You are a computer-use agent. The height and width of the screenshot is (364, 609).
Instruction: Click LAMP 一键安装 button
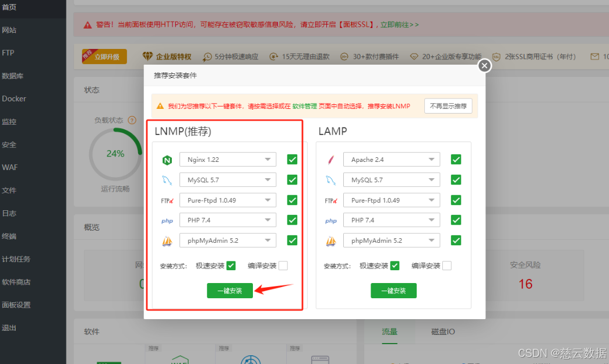tap(393, 291)
